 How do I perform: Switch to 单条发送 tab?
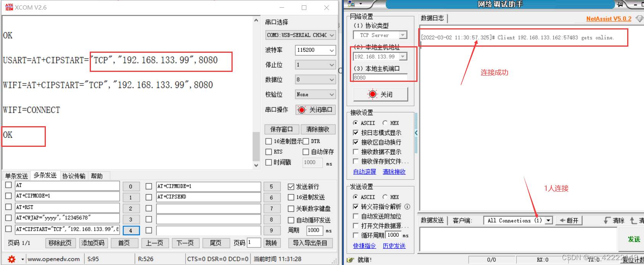(x=16, y=176)
